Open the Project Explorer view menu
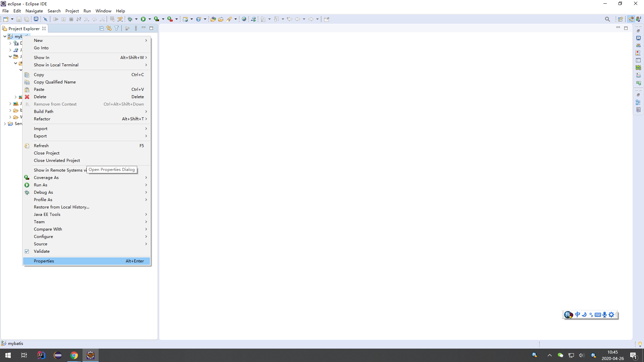Viewport: 644px width, 362px height. click(x=136, y=28)
